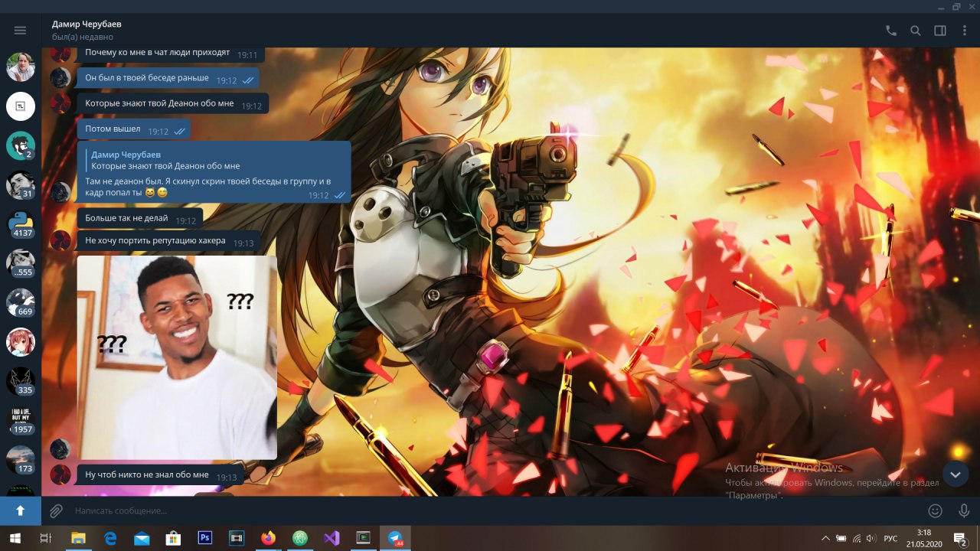Click sender avatar beside Почему ко мне message
The image size is (980, 551).
[x=60, y=52]
